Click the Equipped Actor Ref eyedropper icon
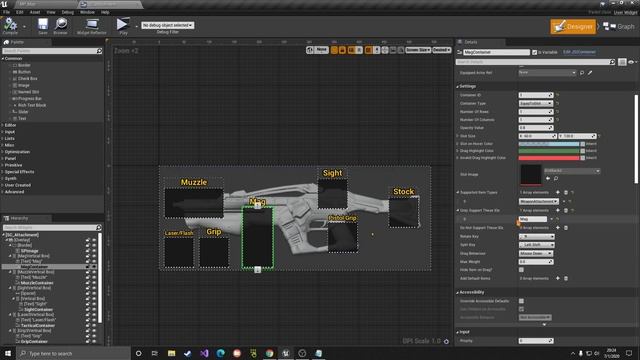Image resolution: width=640 pixels, height=360 pixels. (x=590, y=73)
